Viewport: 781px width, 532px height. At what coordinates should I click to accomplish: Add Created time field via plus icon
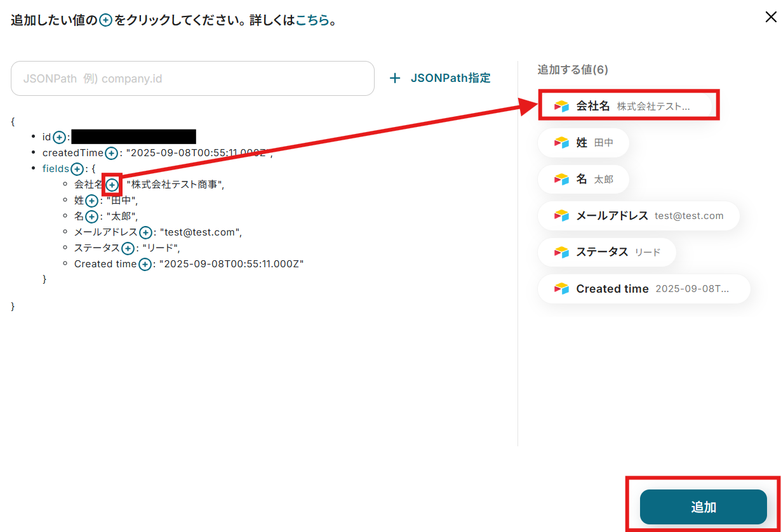coord(145,264)
